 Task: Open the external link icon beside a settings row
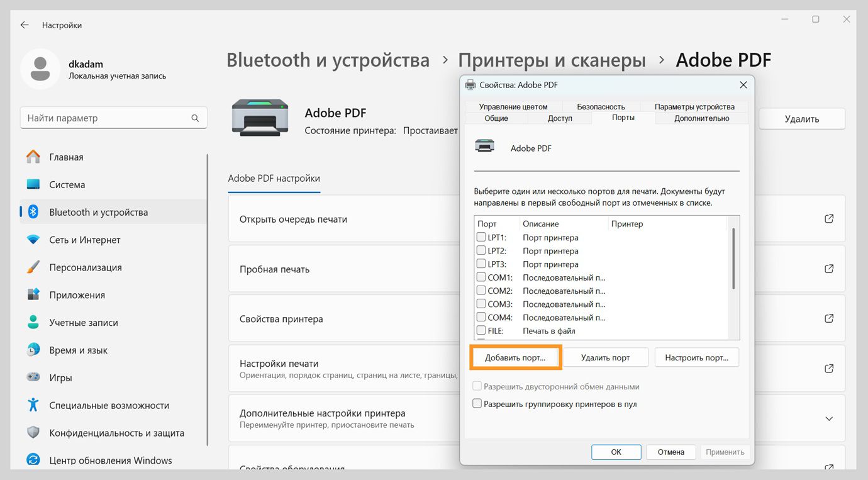(828, 218)
